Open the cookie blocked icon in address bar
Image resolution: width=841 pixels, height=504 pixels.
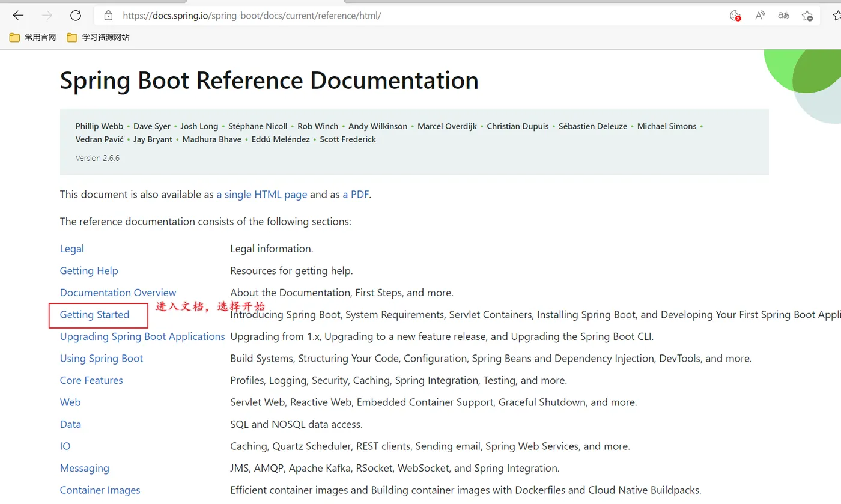coord(735,16)
